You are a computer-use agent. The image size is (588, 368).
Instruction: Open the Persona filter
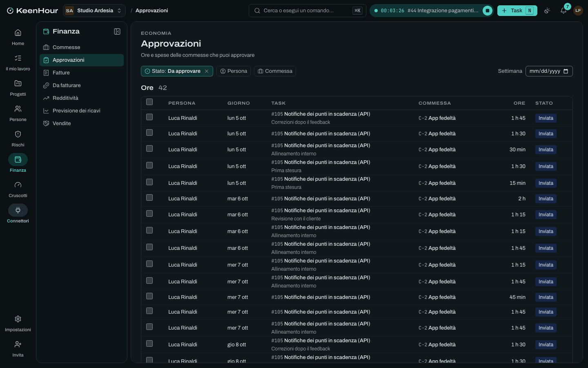click(234, 71)
